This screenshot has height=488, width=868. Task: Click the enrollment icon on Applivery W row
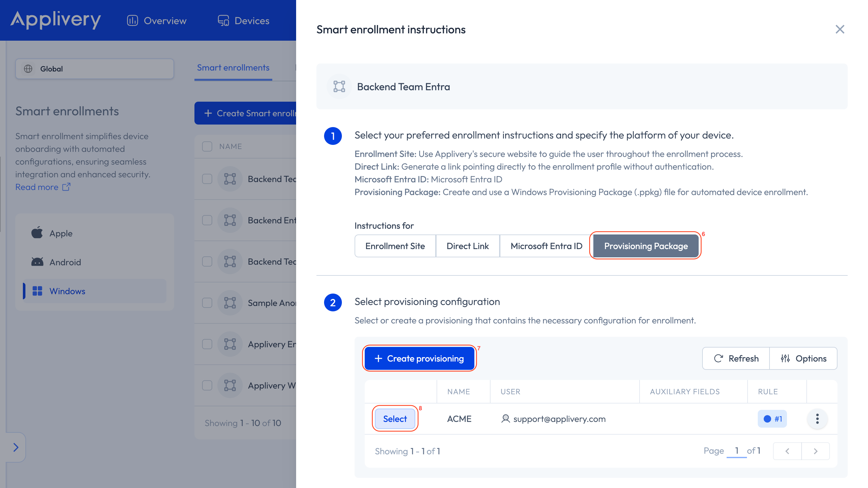pos(230,386)
